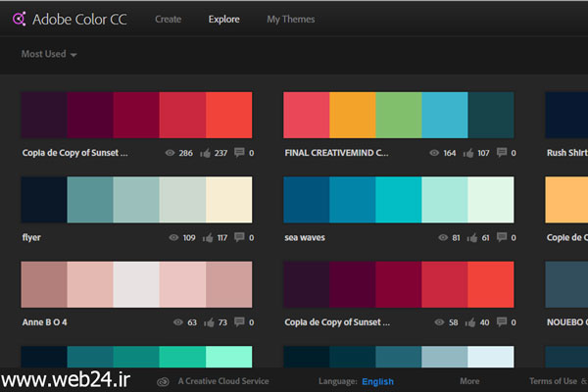Open comments for Anne B O 4

[x=239, y=321]
